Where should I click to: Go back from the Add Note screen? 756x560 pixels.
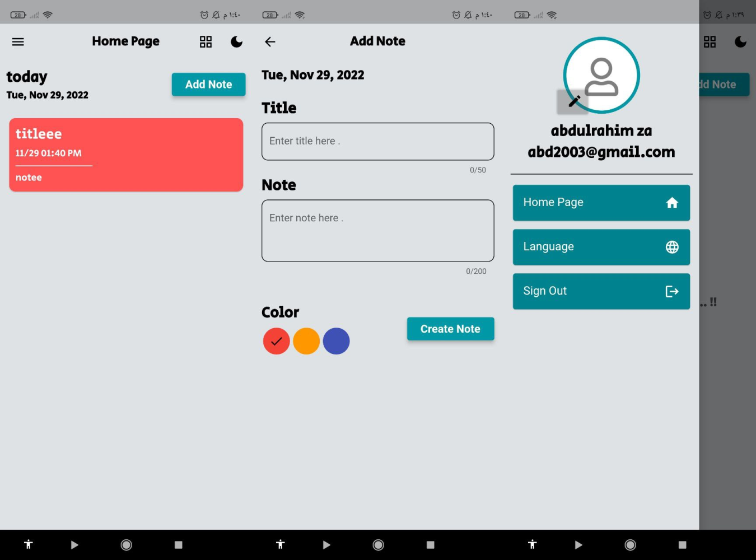coord(270,41)
